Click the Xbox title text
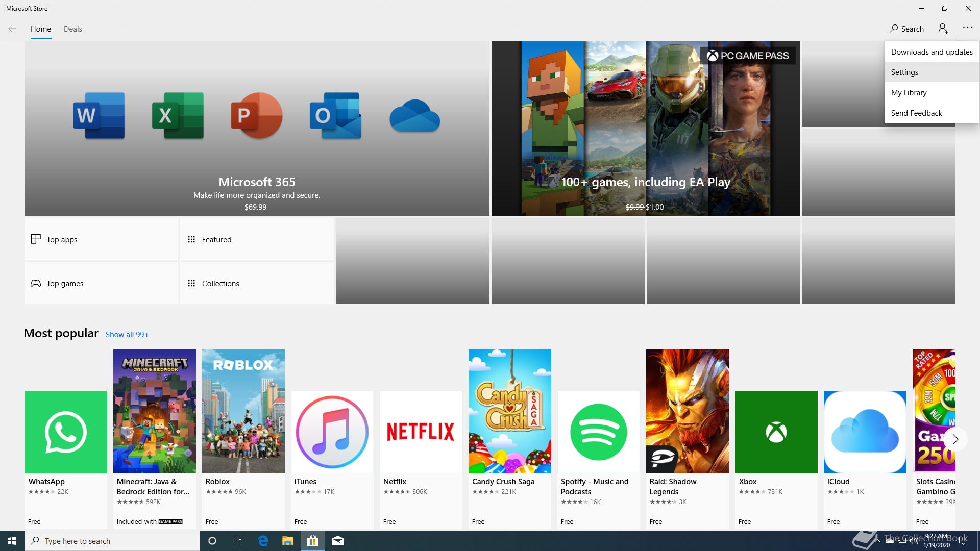Viewport: 980px width, 551px height. pos(748,482)
